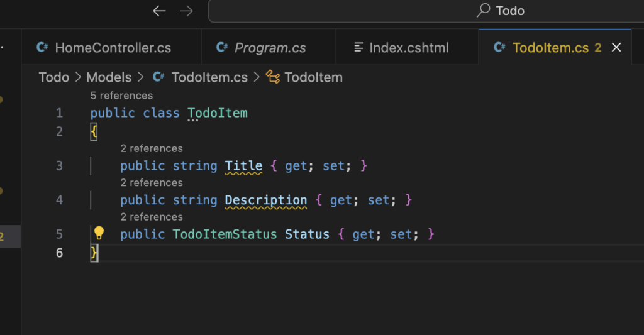The width and height of the screenshot is (644, 335).
Task: Show 2 references above Title property
Action: pos(152,148)
